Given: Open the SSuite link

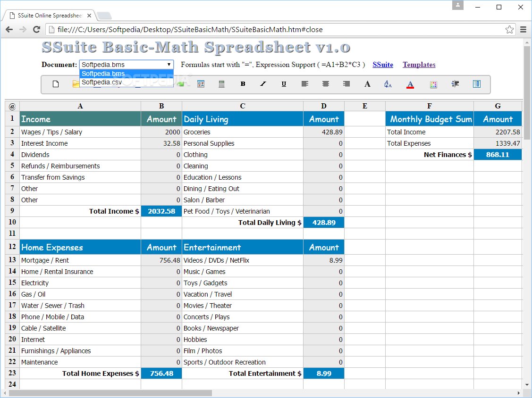Looking at the screenshot, I should point(383,65).
